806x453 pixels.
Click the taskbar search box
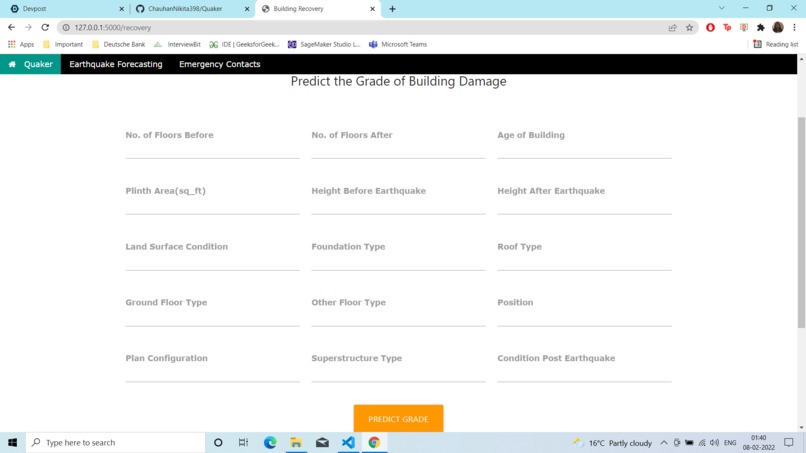tap(115, 442)
